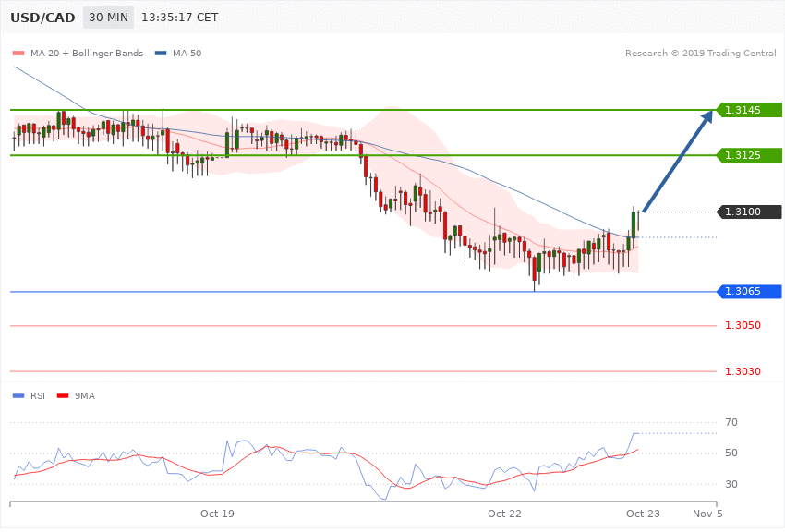Click the Oct 22 date axis label
Image resolution: width=785 pixels, height=532 pixels.
[x=504, y=514]
